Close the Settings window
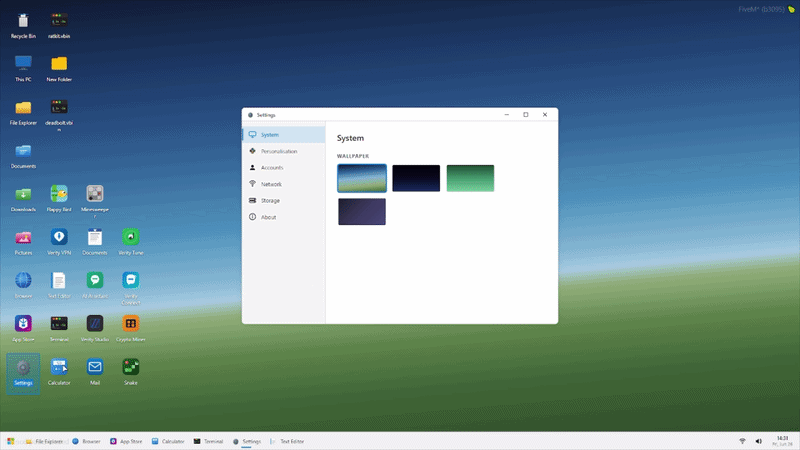800x450 pixels. (545, 115)
